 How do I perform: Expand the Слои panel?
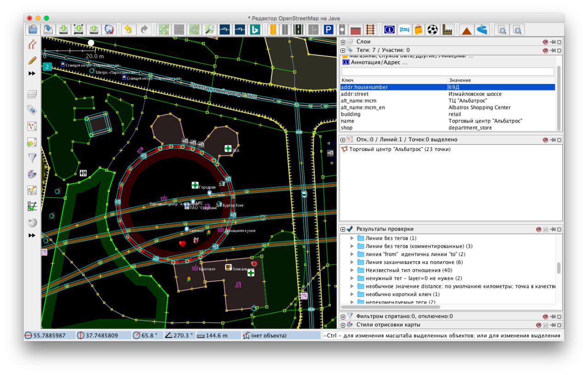(343, 42)
